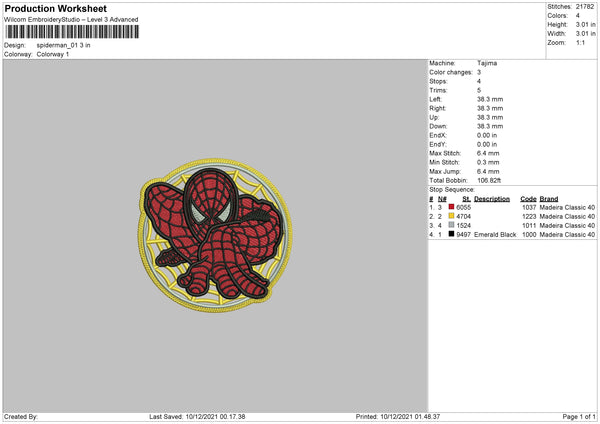Image resolution: width=600 pixels, height=424 pixels.
Task: Click the Down value 38.3 mm
Action: (x=490, y=126)
